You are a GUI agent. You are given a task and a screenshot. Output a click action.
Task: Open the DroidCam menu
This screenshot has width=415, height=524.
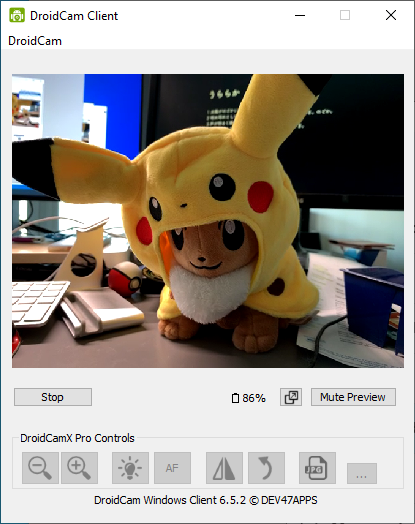tap(35, 41)
